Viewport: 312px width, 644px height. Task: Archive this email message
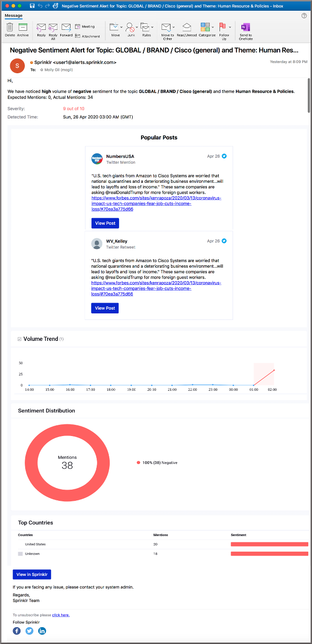point(23,28)
